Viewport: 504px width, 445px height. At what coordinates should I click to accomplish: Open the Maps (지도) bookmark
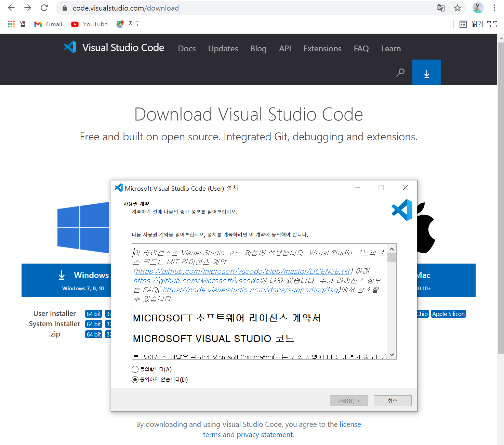[x=129, y=24]
